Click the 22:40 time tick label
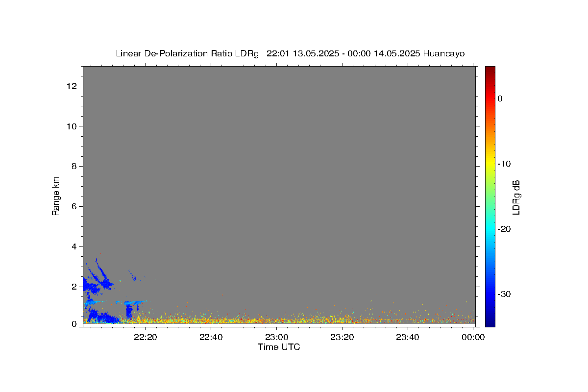 (211, 337)
